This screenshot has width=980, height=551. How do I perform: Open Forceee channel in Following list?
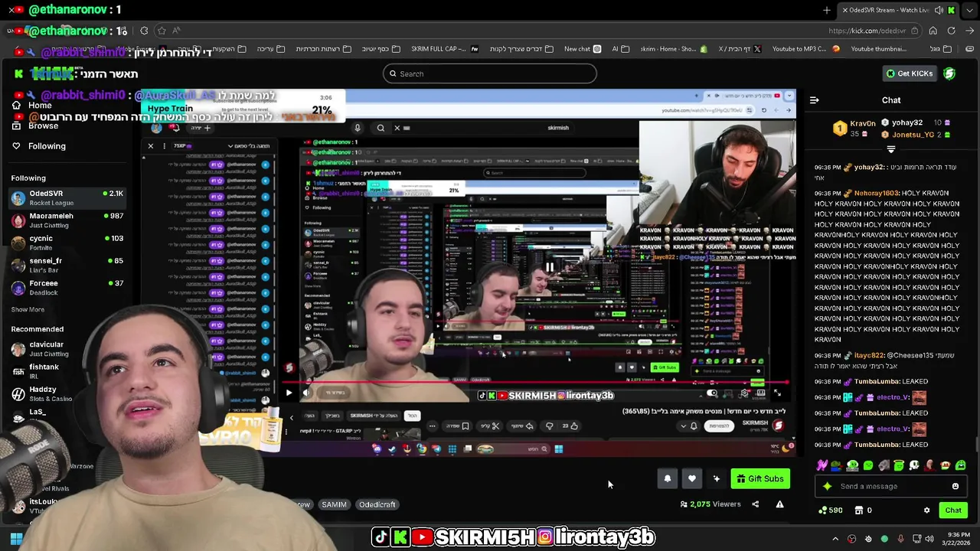click(67, 287)
